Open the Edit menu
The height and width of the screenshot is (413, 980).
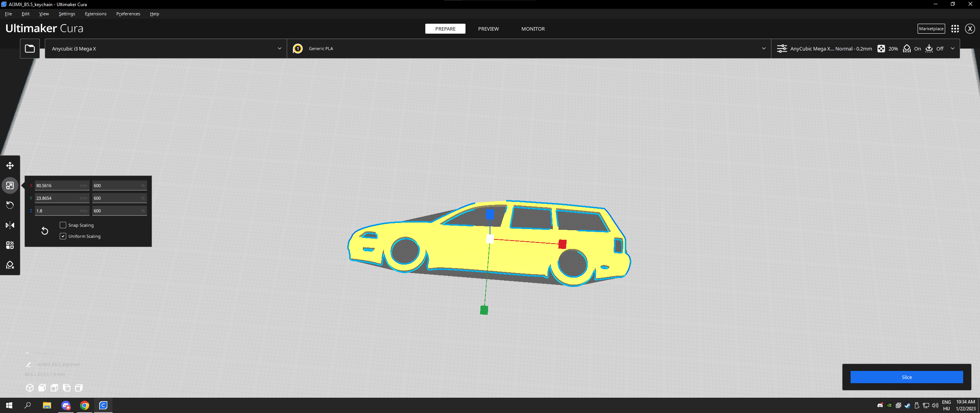pyautogui.click(x=26, y=14)
